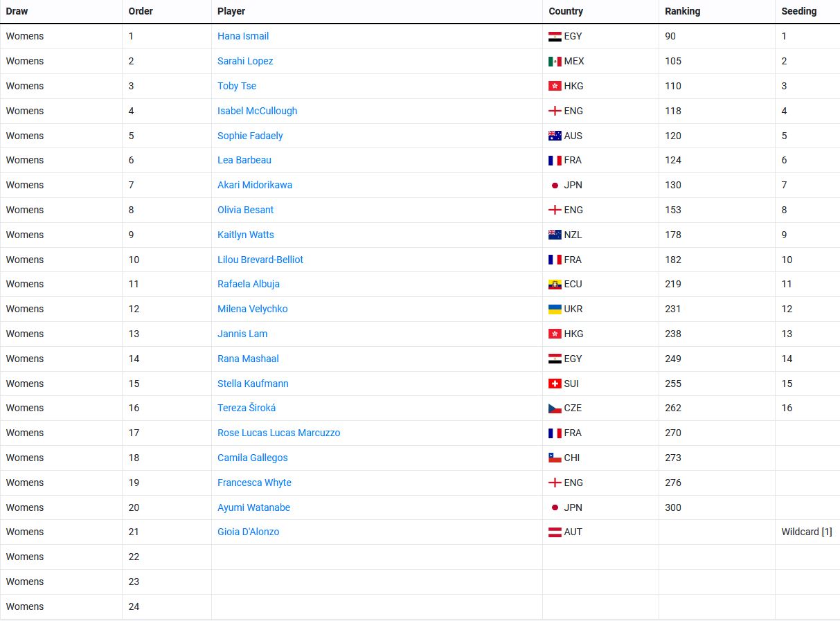
Task: View Akari Midorikawa's profile
Action: [255, 185]
